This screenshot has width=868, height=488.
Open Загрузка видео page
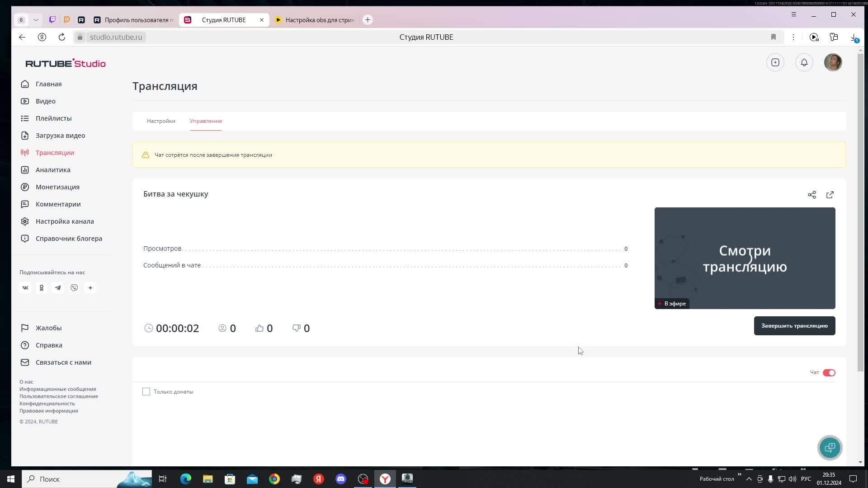[x=60, y=136]
